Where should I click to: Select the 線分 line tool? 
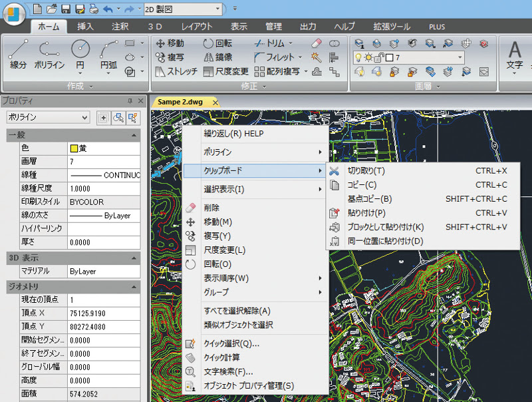(18, 55)
